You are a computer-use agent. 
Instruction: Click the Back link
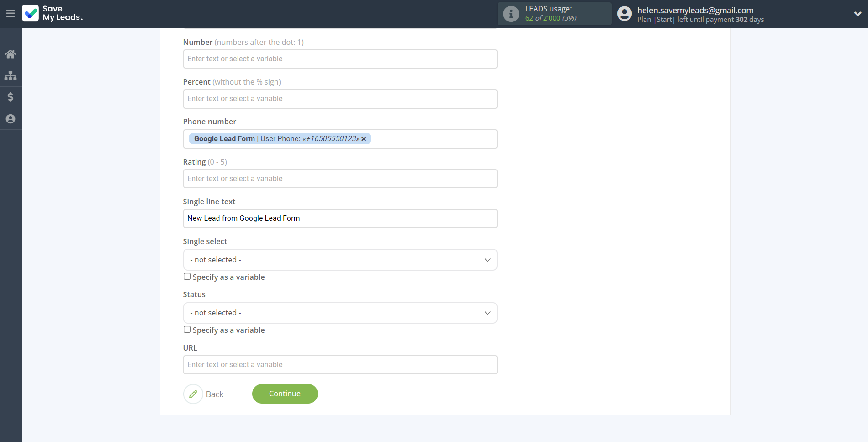215,394
